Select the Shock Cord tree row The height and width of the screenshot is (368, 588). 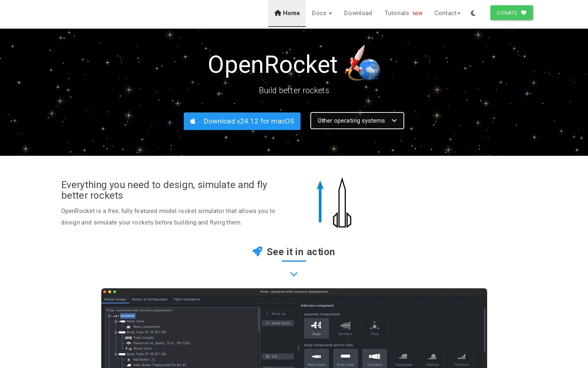click(138, 349)
